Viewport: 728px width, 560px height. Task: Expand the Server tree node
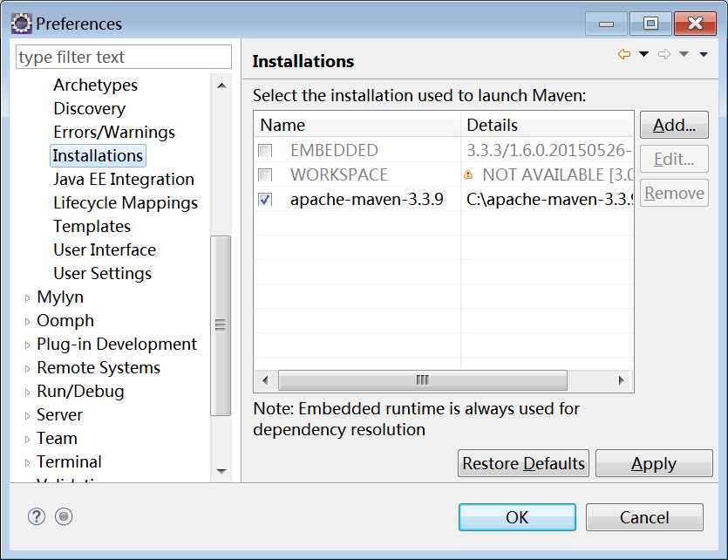27,415
